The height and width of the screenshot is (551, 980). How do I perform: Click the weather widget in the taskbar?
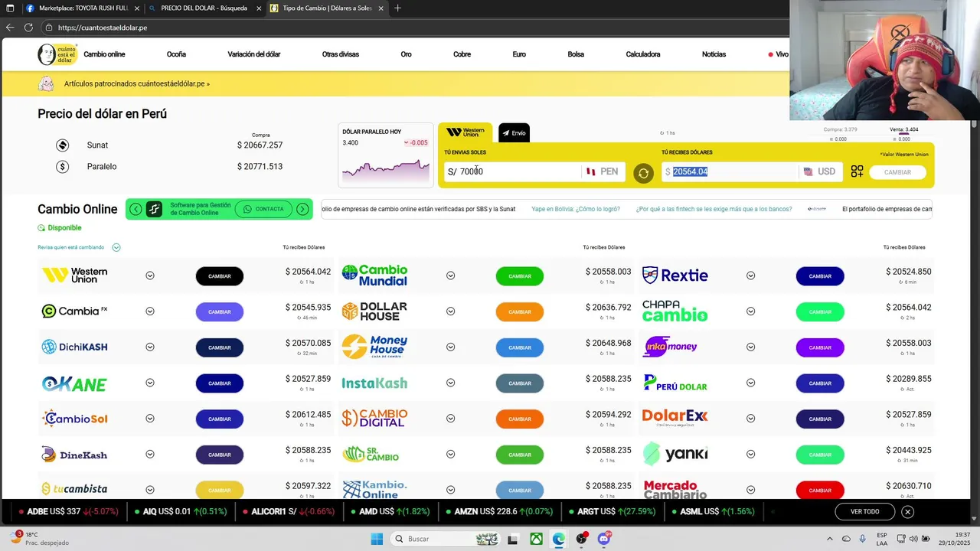38,539
